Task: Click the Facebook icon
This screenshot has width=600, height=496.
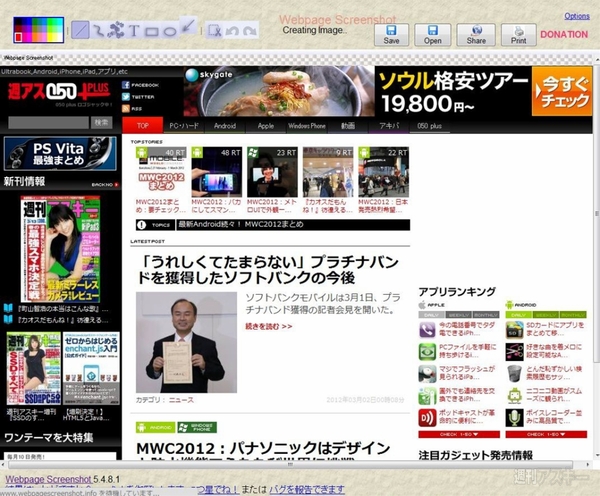Action: [x=126, y=85]
